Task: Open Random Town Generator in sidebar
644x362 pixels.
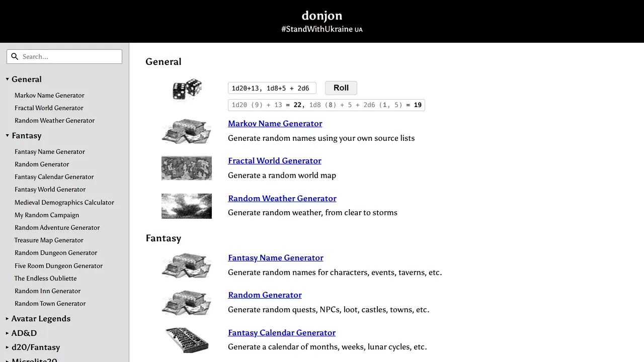Action: coord(50,304)
